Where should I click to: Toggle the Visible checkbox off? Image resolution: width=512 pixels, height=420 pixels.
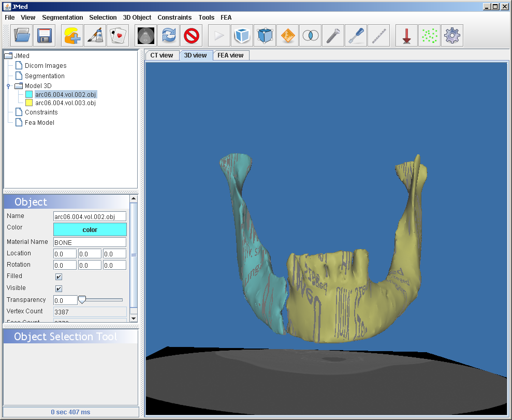[x=59, y=289]
